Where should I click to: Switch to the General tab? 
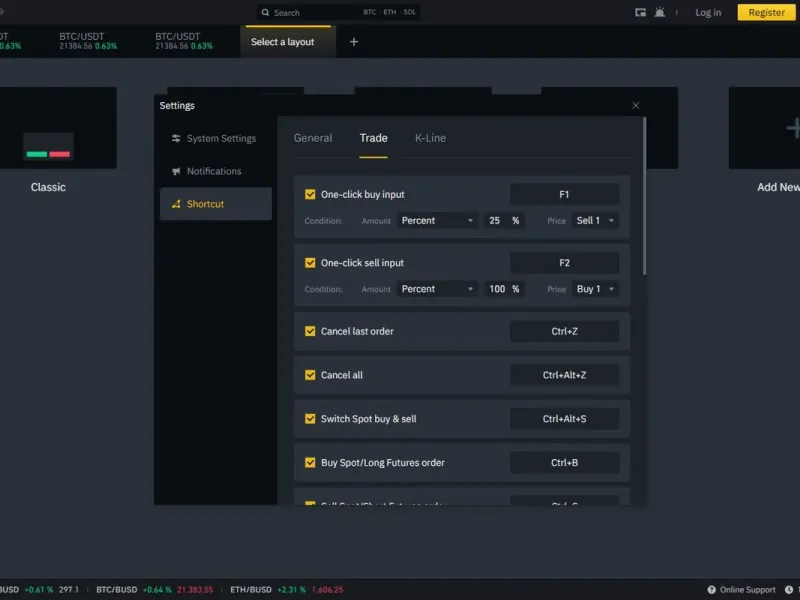click(x=313, y=138)
